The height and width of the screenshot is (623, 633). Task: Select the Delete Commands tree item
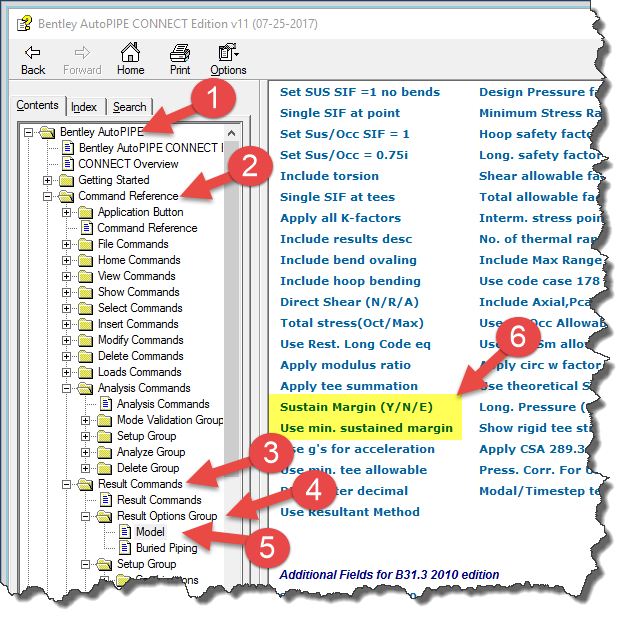(x=140, y=356)
